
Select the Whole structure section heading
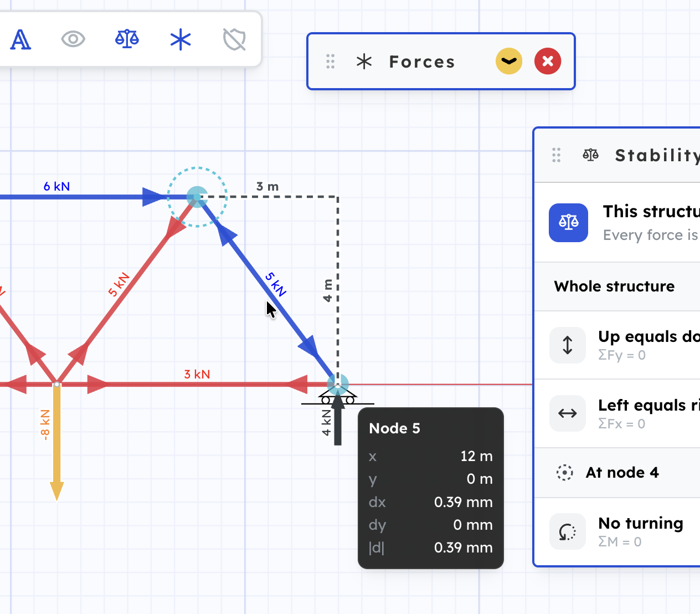pos(615,286)
